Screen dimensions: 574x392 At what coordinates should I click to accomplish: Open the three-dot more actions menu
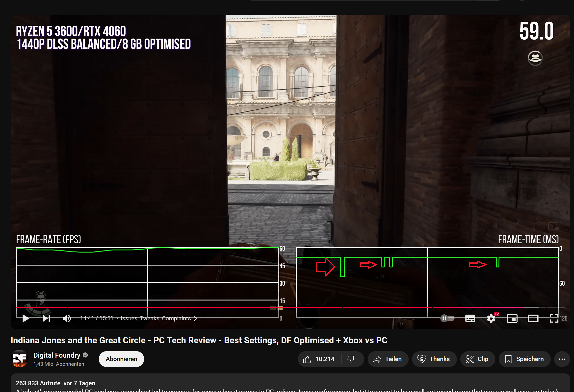coord(562,359)
